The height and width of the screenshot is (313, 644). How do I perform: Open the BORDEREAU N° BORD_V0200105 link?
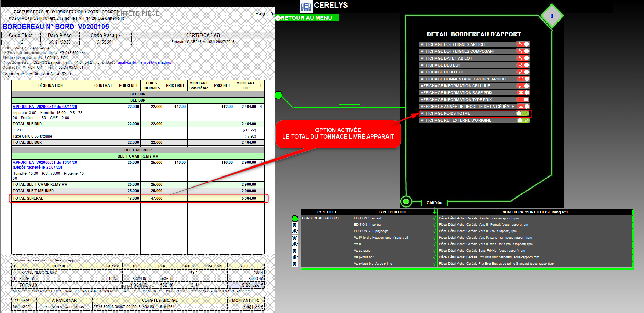(x=56, y=27)
